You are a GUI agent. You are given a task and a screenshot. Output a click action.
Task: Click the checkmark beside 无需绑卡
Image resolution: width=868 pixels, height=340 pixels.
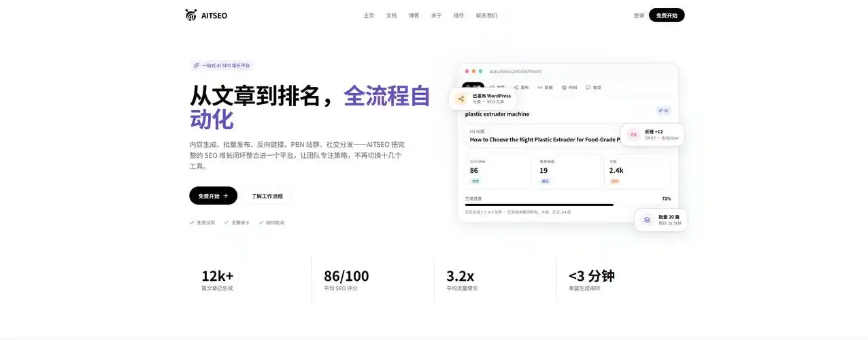226,222
